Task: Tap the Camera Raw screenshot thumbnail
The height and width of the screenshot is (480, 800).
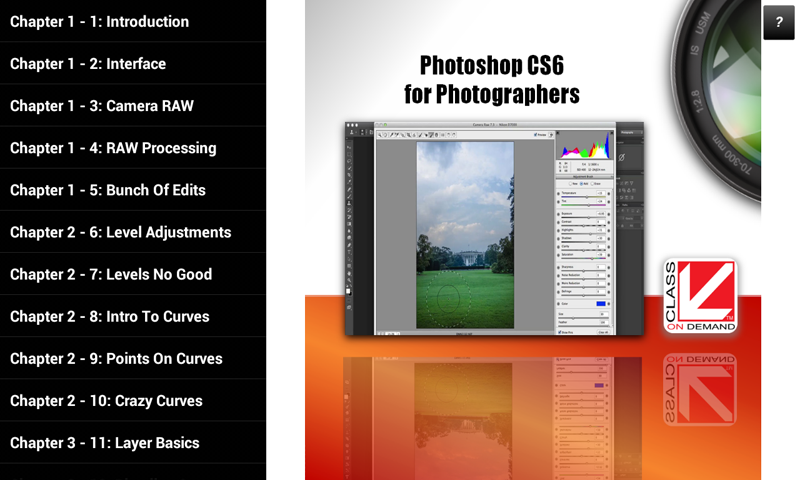Action: point(494,229)
